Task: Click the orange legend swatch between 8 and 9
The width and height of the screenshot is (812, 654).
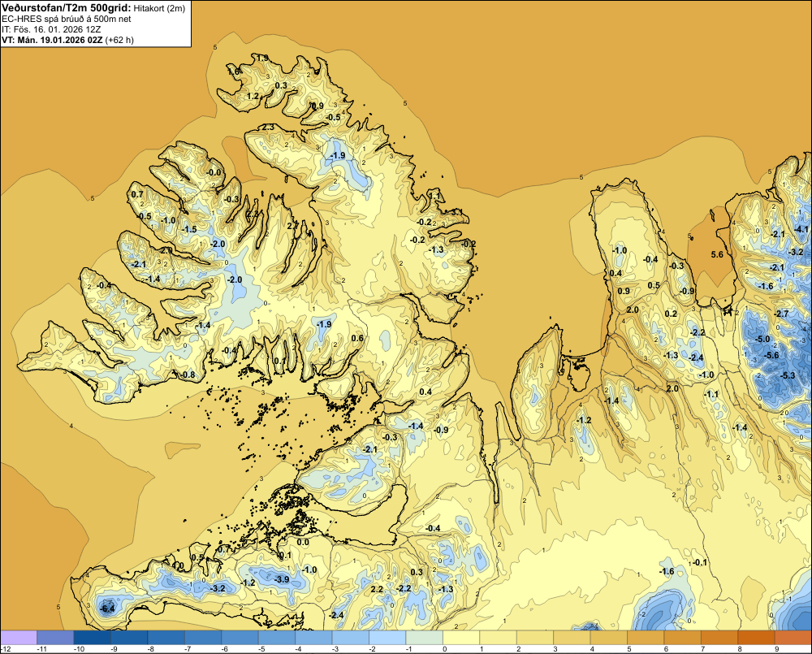Action: 757,637
